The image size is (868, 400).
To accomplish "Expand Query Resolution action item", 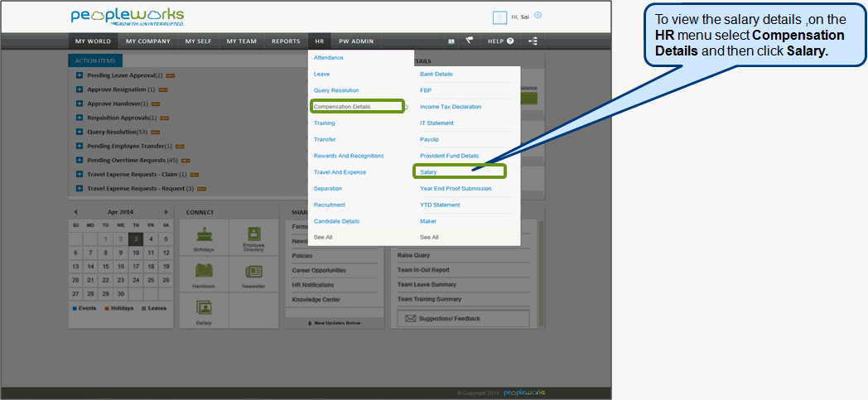I will click(80, 132).
